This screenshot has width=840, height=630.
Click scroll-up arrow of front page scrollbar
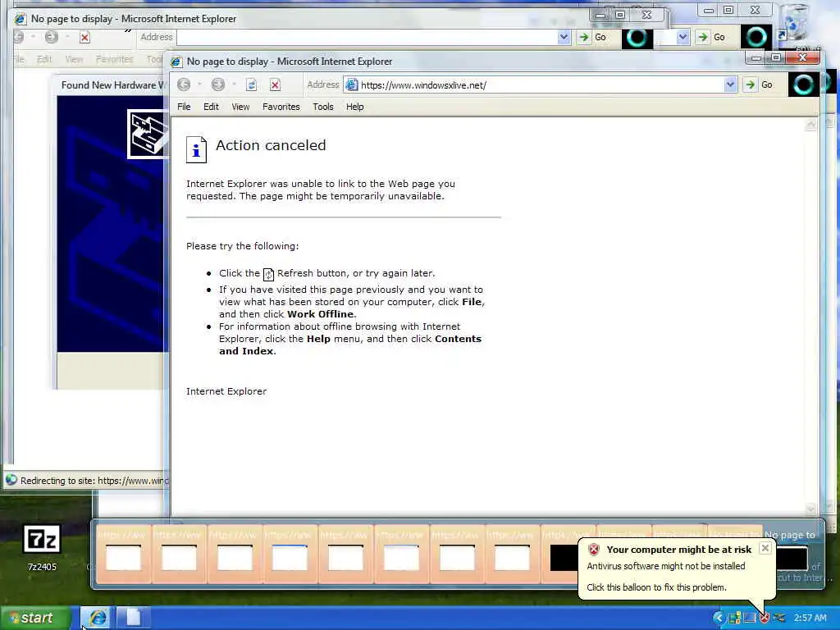[x=810, y=126]
